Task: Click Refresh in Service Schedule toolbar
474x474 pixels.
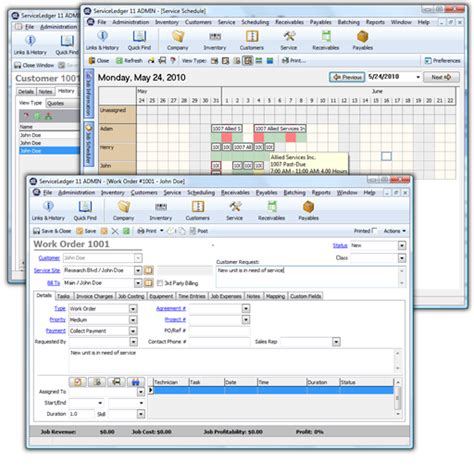Action: 129,61
